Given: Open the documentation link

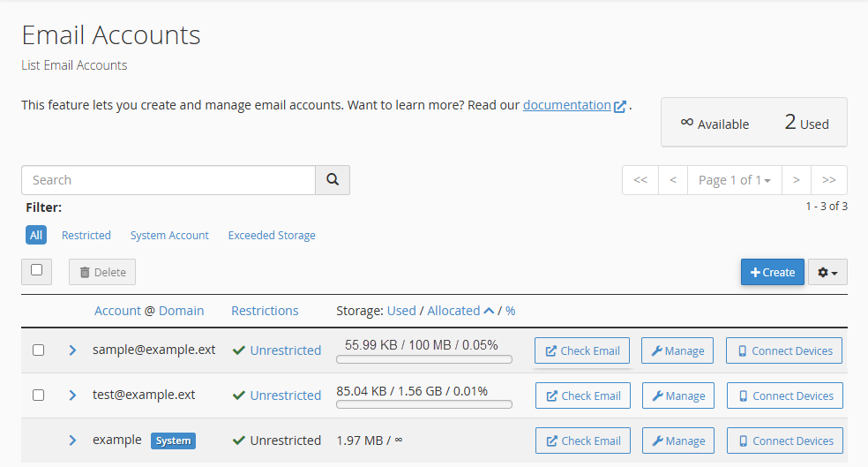Looking at the screenshot, I should [566, 105].
